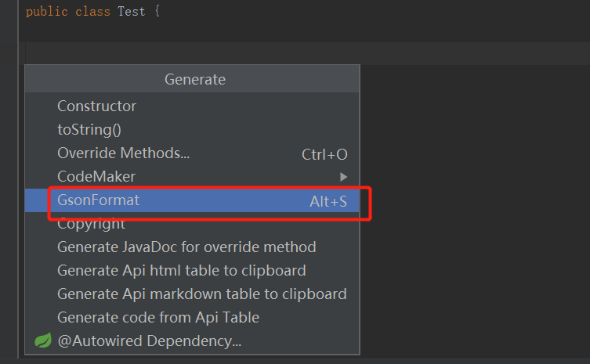
Task: Open Override Methods... entry
Action: (123, 153)
